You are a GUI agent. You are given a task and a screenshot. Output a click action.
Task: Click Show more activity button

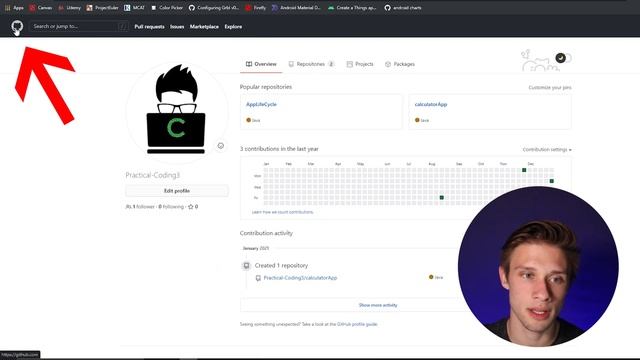tap(378, 305)
